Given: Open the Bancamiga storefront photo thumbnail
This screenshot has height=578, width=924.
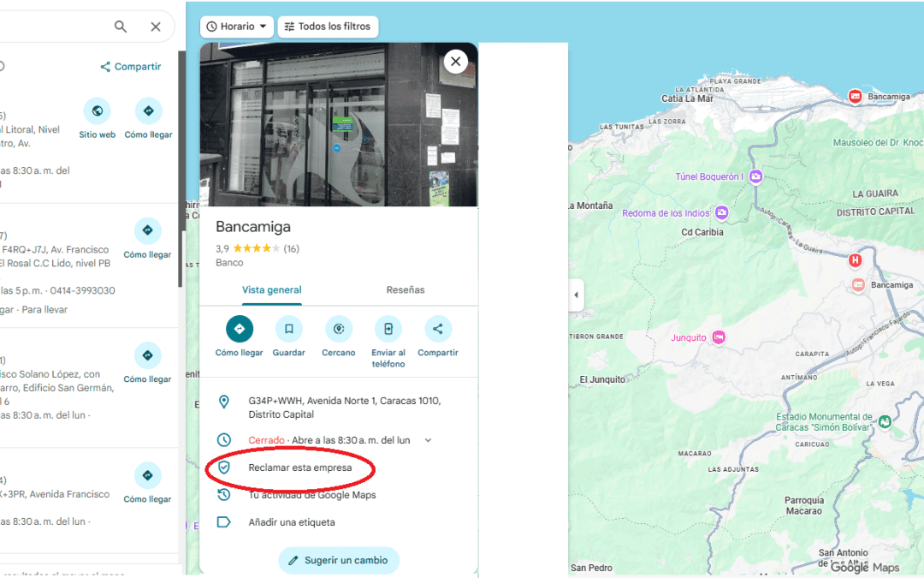Looking at the screenshot, I should [339, 124].
